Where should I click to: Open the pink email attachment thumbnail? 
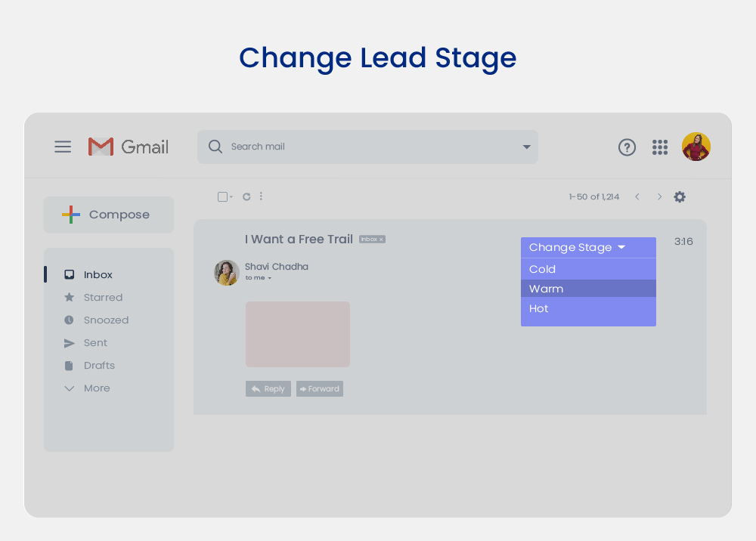[x=298, y=334]
